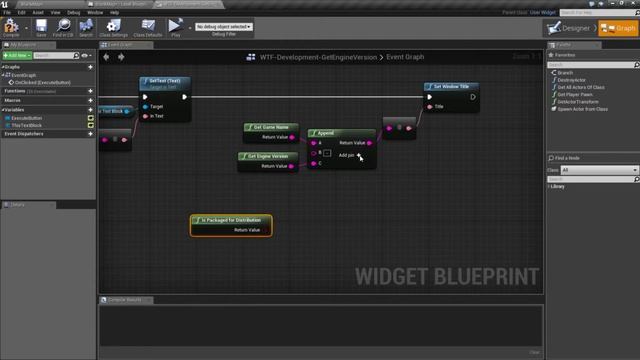Viewport: 640px width, 360px height.
Task: Add a new function with the Functions plus
Action: (x=91, y=91)
